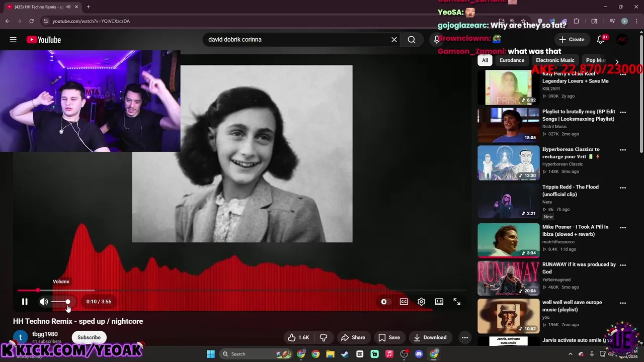This screenshot has width=644, height=362.
Task: Open options for Hyperborean Classics video
Action: pyautogui.click(x=623, y=150)
